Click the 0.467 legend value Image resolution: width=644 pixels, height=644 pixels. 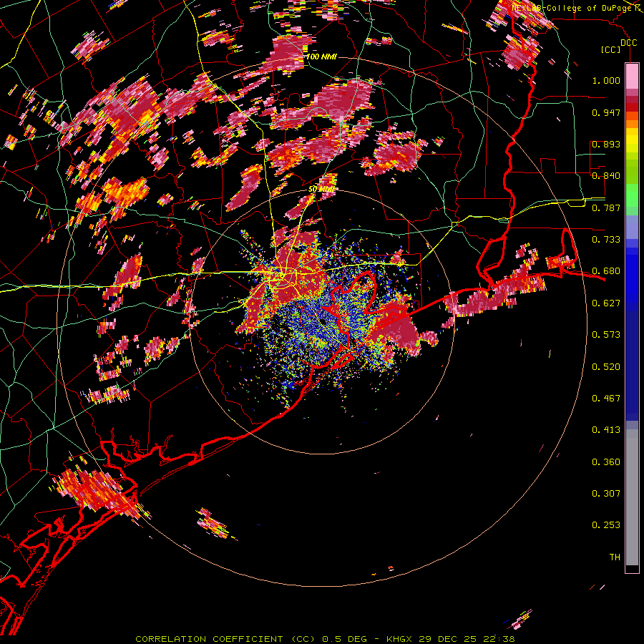tap(606, 399)
